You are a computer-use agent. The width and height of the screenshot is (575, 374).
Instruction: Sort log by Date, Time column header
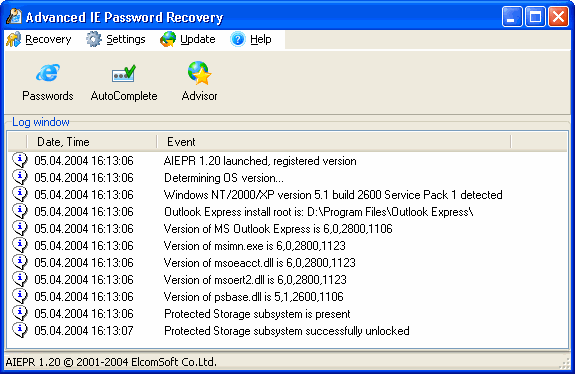pos(92,142)
